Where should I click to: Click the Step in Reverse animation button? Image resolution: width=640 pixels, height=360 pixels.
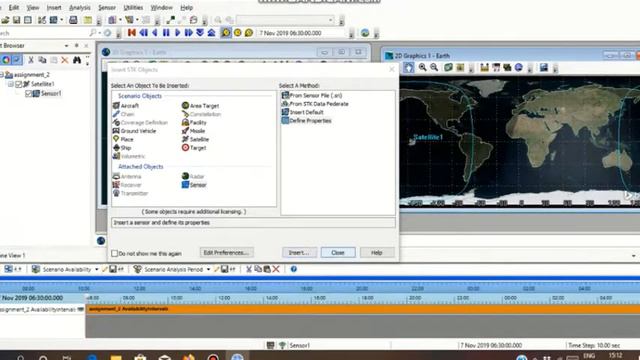point(144,33)
